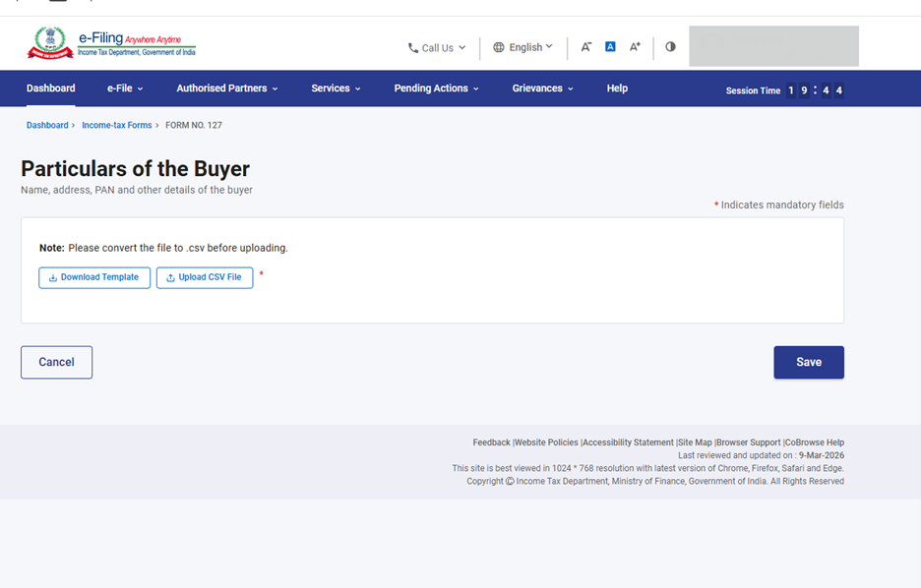Viewport: 921px width, 588px height.
Task: Click the phone icon beside Call Us
Action: (x=414, y=47)
